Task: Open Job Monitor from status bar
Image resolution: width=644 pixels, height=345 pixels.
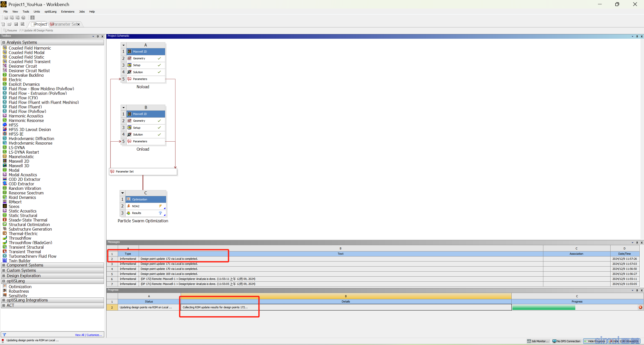Action: point(538,341)
